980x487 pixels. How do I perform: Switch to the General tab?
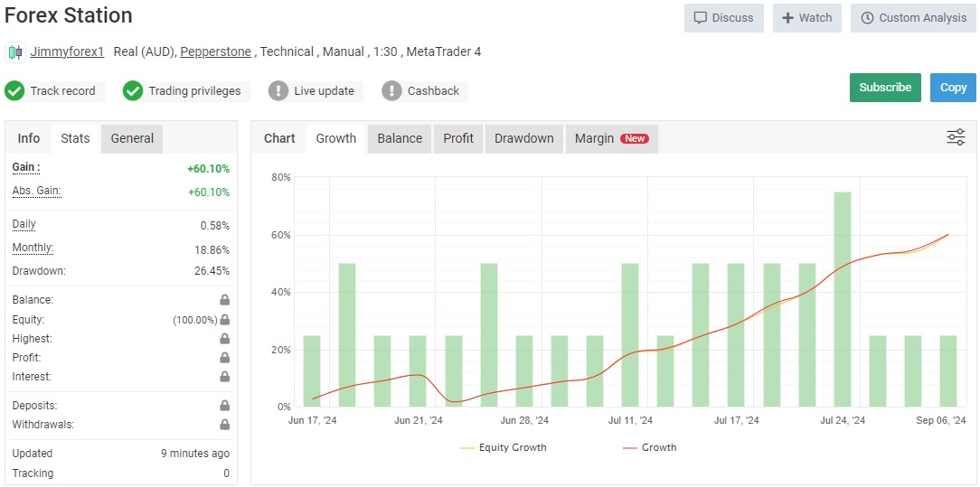pos(132,138)
